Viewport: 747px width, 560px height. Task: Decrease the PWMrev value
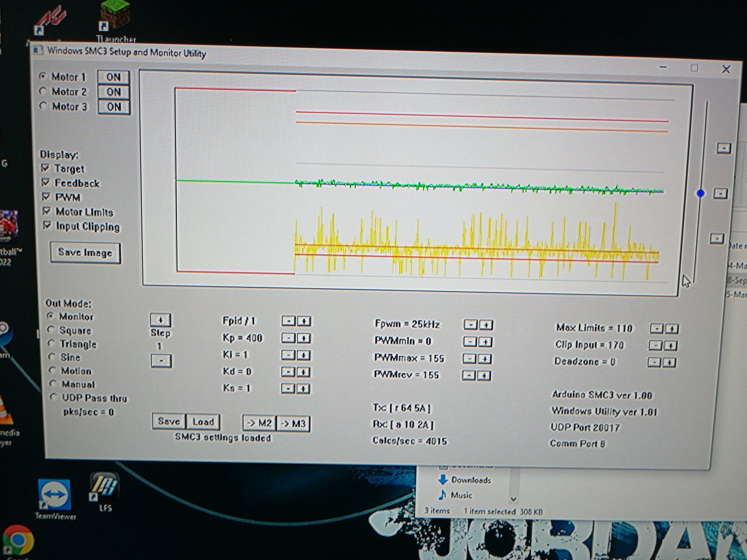click(x=469, y=376)
